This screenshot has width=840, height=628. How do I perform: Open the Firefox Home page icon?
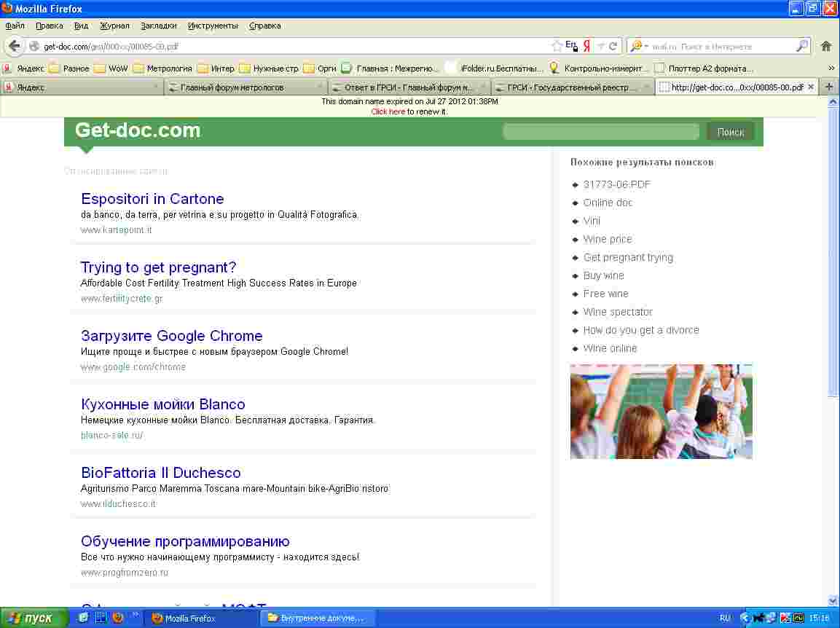825,46
